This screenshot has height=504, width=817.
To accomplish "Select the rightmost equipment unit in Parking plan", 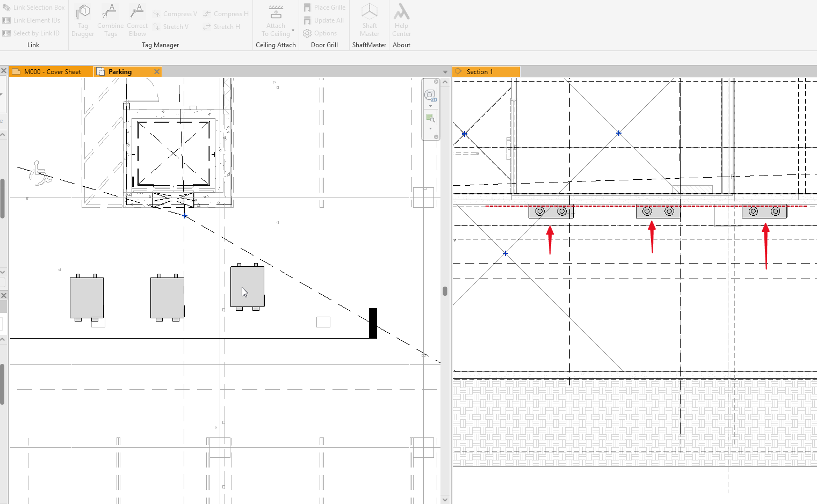I will coord(247,287).
